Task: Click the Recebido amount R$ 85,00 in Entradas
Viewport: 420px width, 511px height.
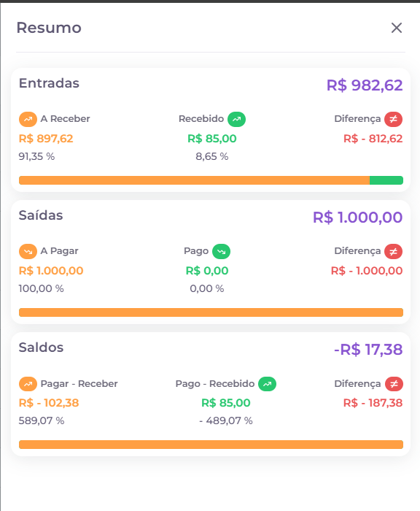Action: pos(212,139)
